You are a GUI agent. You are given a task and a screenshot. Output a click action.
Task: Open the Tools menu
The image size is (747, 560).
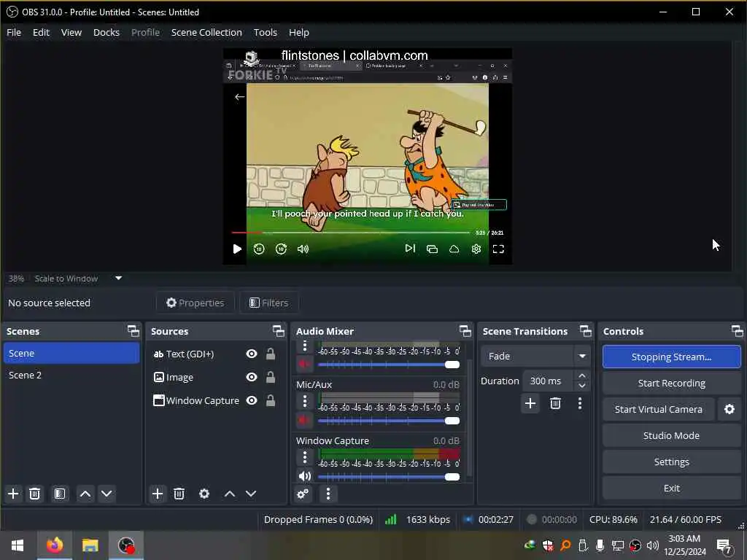point(265,32)
